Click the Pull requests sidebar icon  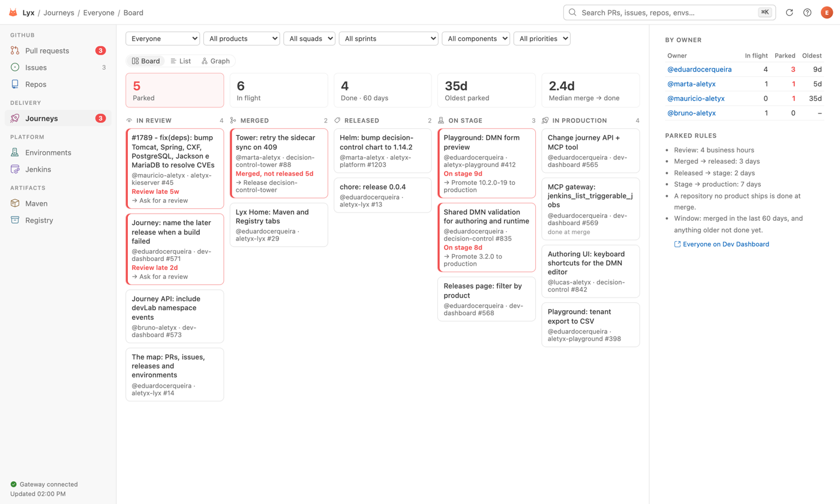(15, 51)
